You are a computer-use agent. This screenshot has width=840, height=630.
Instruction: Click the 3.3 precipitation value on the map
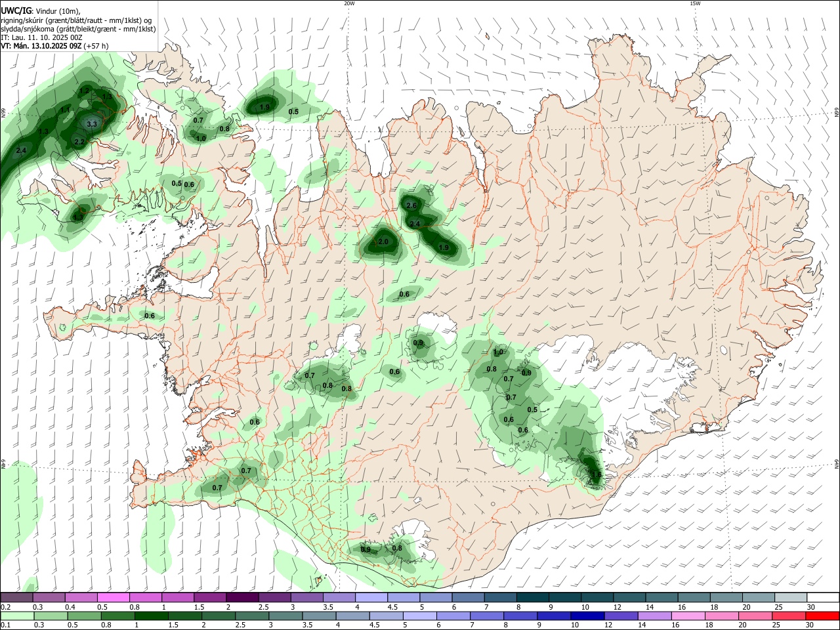92,124
